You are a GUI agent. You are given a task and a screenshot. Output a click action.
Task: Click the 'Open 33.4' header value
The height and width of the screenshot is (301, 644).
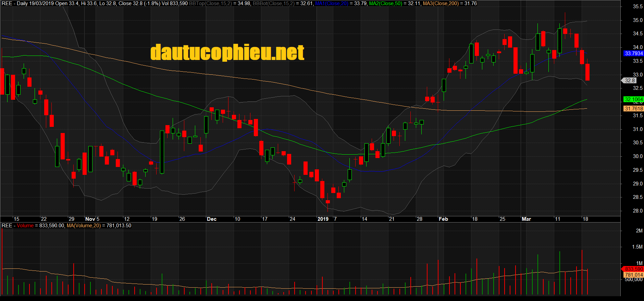[67, 3]
